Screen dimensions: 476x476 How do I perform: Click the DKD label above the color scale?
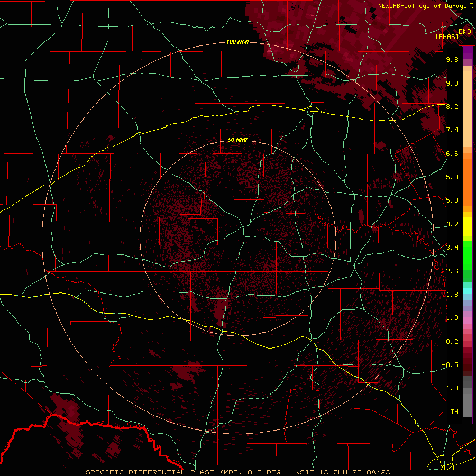point(465,32)
